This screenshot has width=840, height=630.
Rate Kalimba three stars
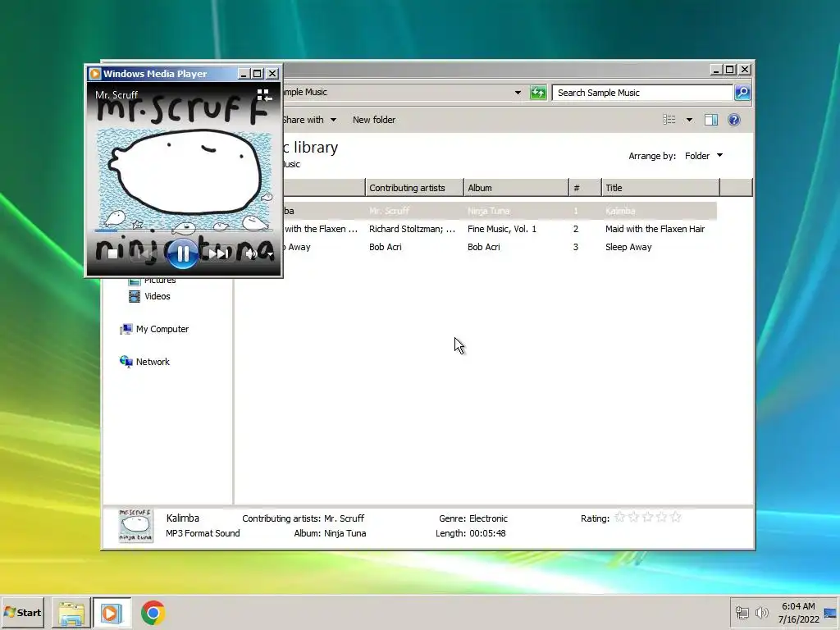[x=648, y=517]
